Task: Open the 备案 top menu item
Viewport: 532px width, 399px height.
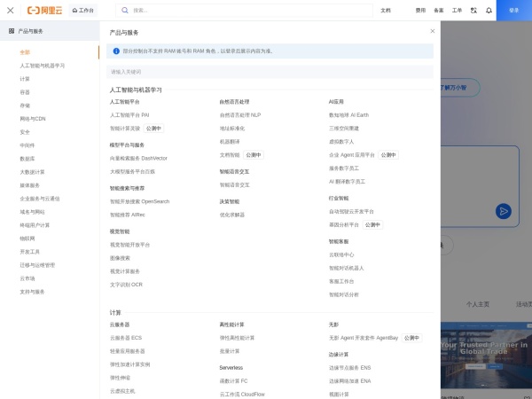Action: click(439, 11)
